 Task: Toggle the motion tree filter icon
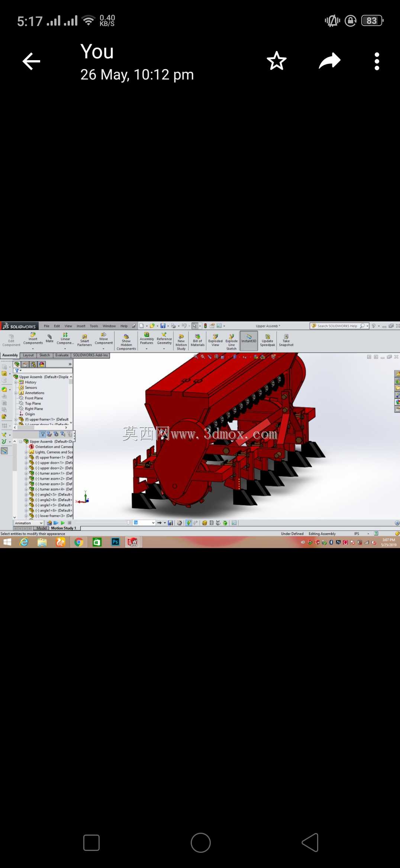(x=43, y=434)
